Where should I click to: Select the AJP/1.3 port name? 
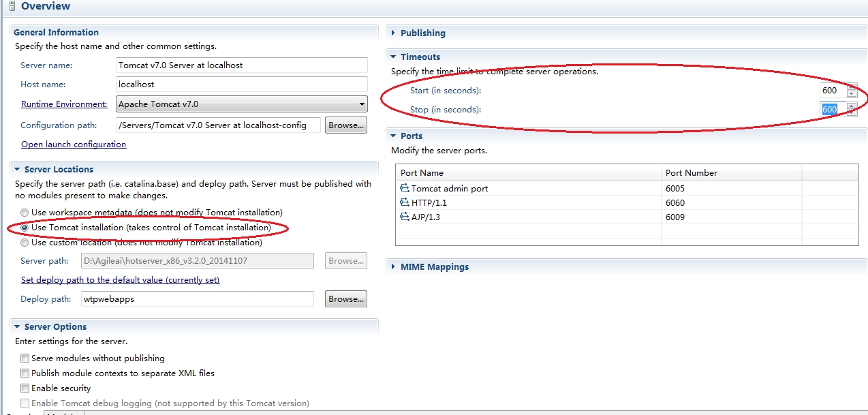[x=427, y=217]
